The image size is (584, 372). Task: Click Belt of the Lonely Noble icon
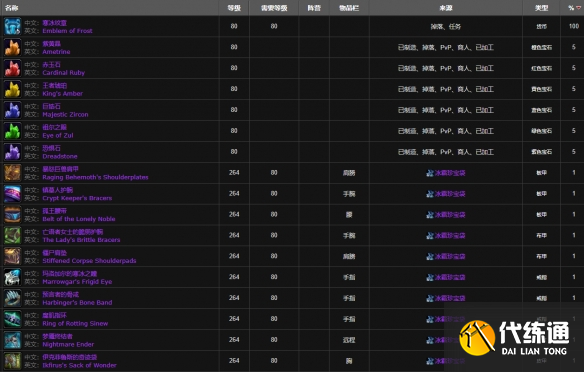12,214
